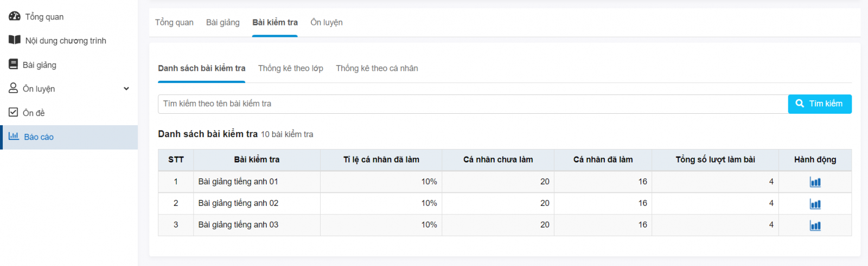Click the bar chart icon for Báo cáo
Viewport: 868px width, 266px height.
[14, 136]
